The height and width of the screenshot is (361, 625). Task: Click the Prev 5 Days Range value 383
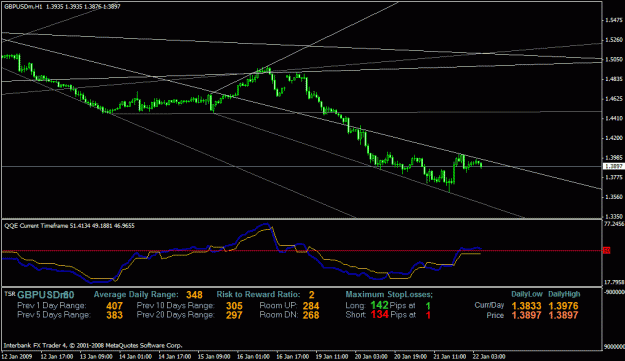[x=114, y=315]
